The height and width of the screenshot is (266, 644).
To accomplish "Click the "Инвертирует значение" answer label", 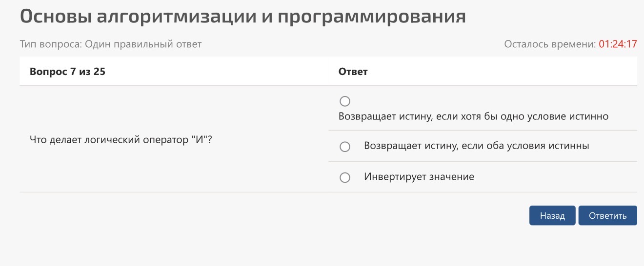I will point(419,176).
